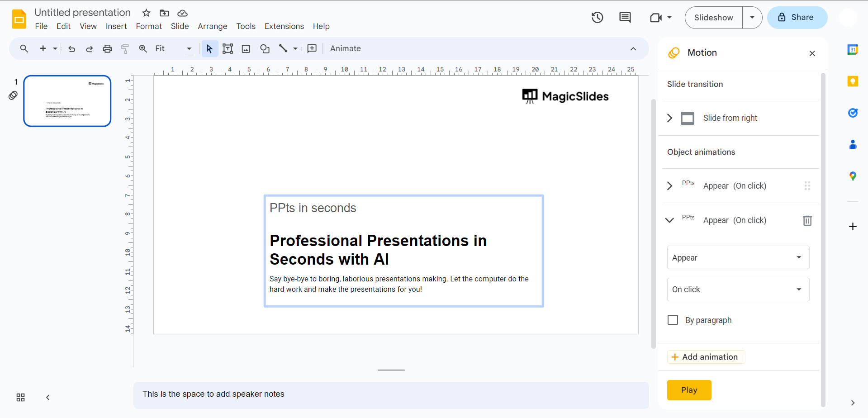Open the Edit menu
The width and height of the screenshot is (868, 418).
point(63,26)
